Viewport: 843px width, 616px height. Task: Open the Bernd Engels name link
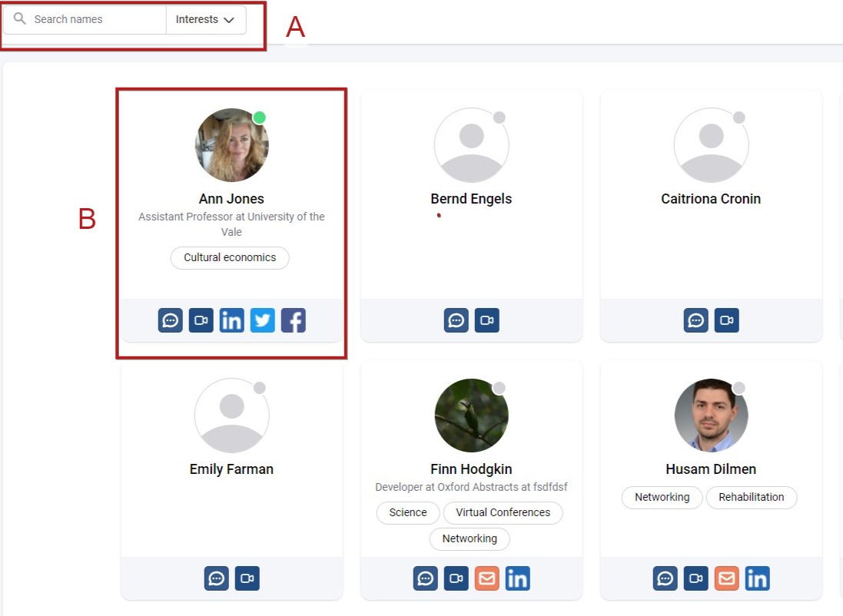point(471,199)
